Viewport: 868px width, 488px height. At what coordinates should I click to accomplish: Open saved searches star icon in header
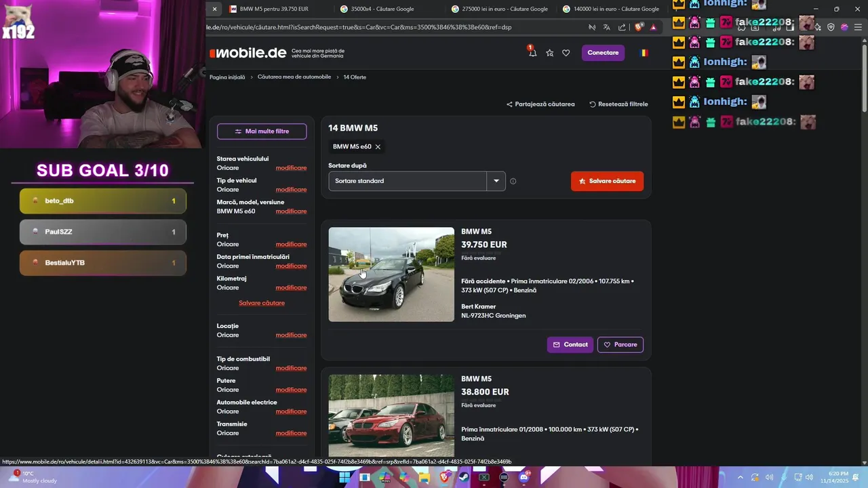(549, 53)
